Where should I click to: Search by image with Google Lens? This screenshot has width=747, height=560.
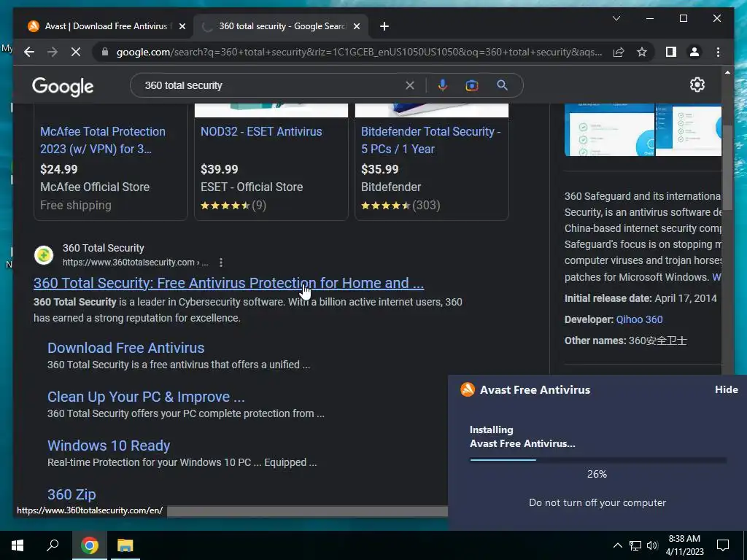pos(472,85)
